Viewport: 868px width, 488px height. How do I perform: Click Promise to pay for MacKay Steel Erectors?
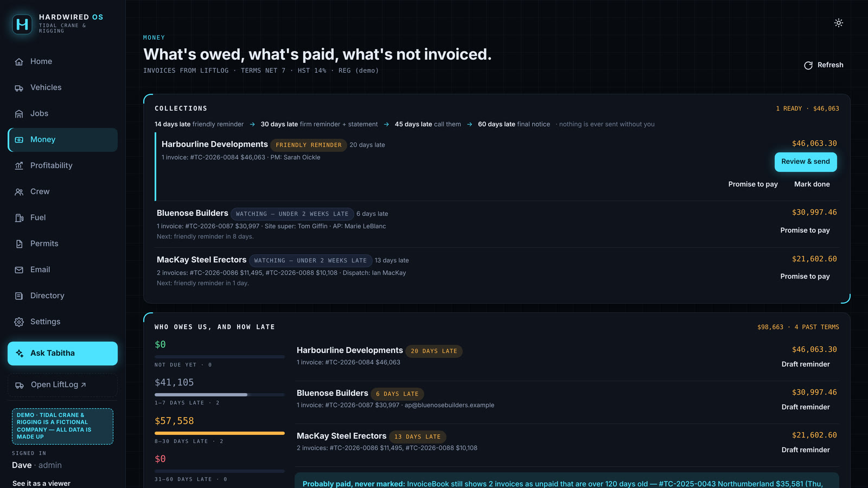(x=805, y=277)
